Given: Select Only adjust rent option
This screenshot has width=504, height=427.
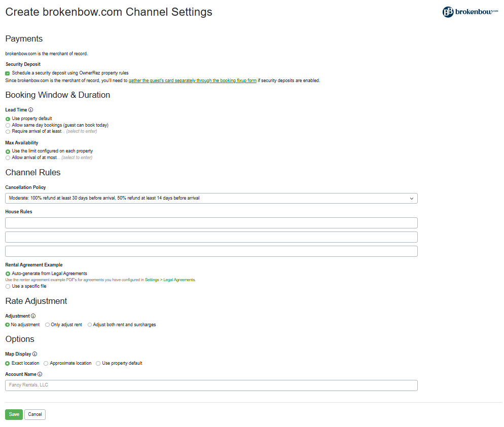Looking at the screenshot, I should point(47,325).
